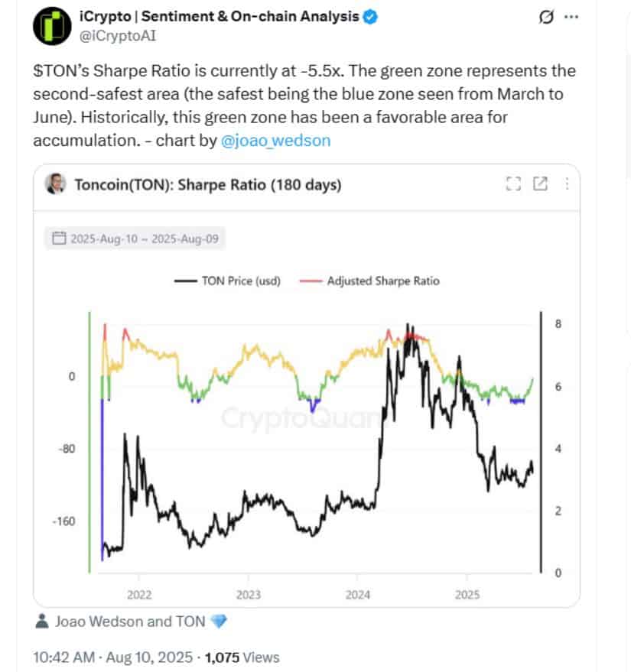
Task: Open the 2025-Aug-10 – 2025-Aug-09 date range picker
Action: [x=135, y=239]
